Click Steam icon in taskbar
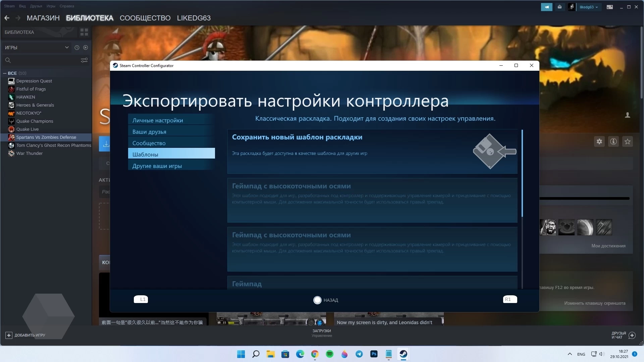The width and height of the screenshot is (644, 362). click(404, 354)
